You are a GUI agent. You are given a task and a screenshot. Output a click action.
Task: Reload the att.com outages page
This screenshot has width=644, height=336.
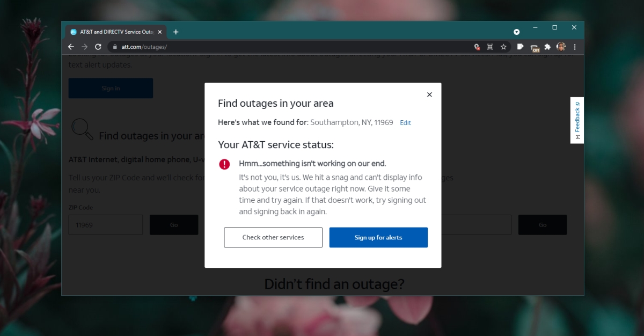click(x=98, y=47)
